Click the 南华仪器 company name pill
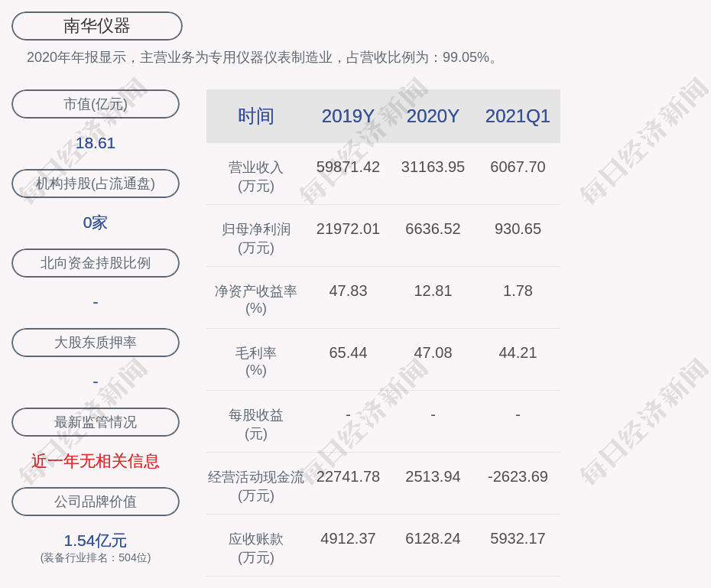Image resolution: width=711 pixels, height=588 pixels. coord(96,26)
